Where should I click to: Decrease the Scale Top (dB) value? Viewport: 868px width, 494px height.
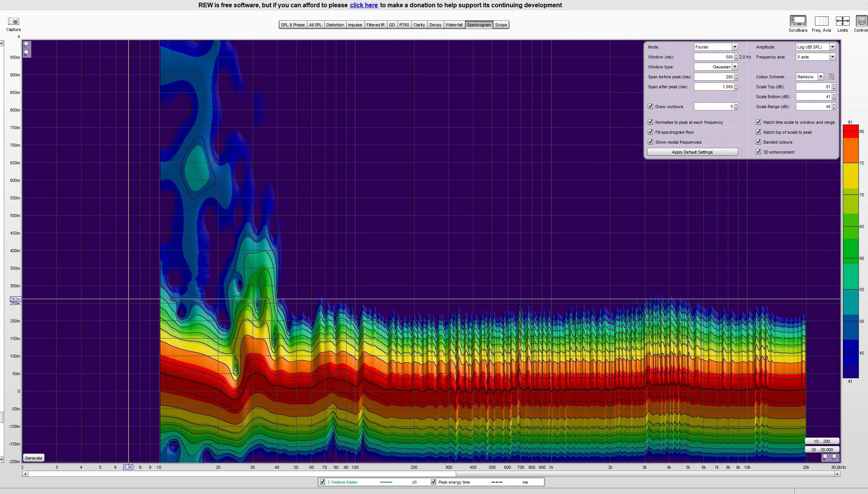tap(834, 88)
